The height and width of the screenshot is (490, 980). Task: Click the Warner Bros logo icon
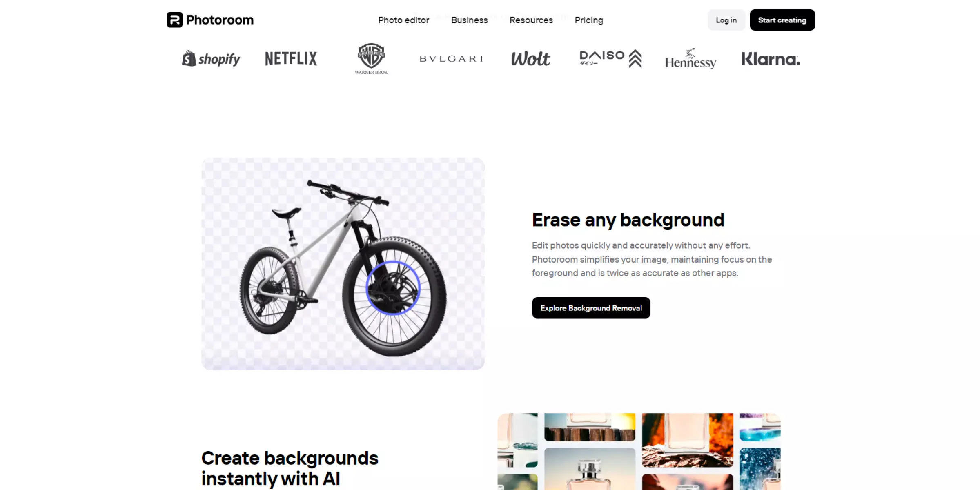[371, 58]
